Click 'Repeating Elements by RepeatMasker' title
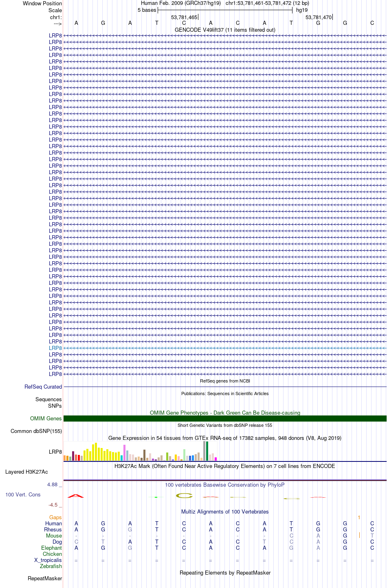 pos(225,573)
